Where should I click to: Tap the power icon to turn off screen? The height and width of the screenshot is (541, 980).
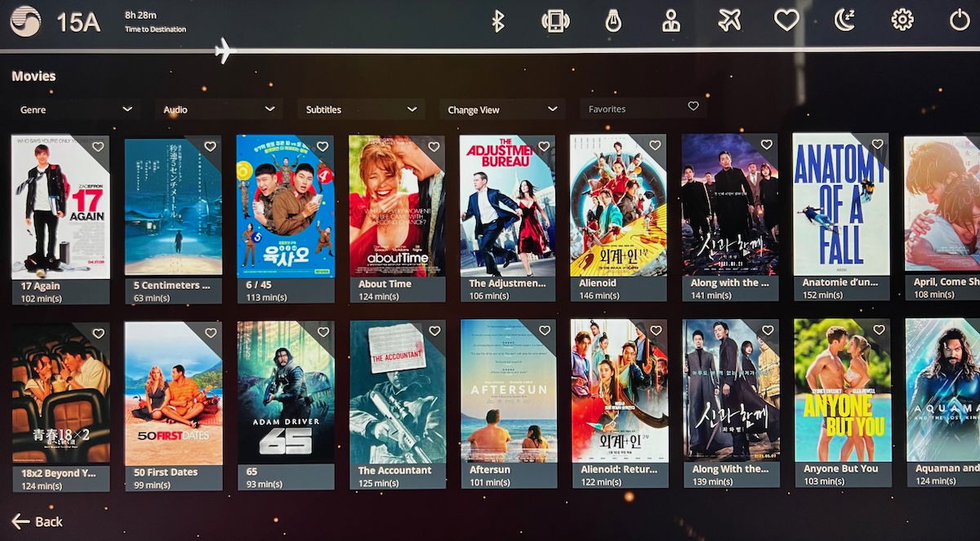click(960, 20)
